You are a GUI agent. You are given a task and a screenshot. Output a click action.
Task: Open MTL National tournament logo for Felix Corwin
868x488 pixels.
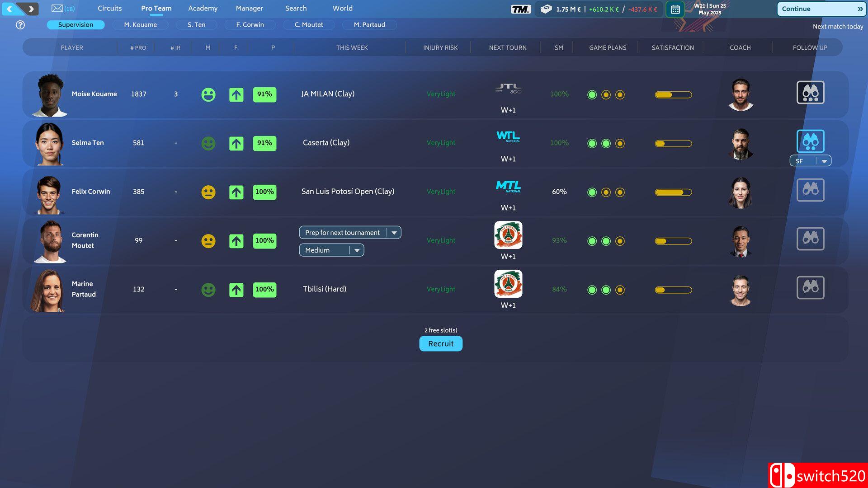(x=508, y=186)
